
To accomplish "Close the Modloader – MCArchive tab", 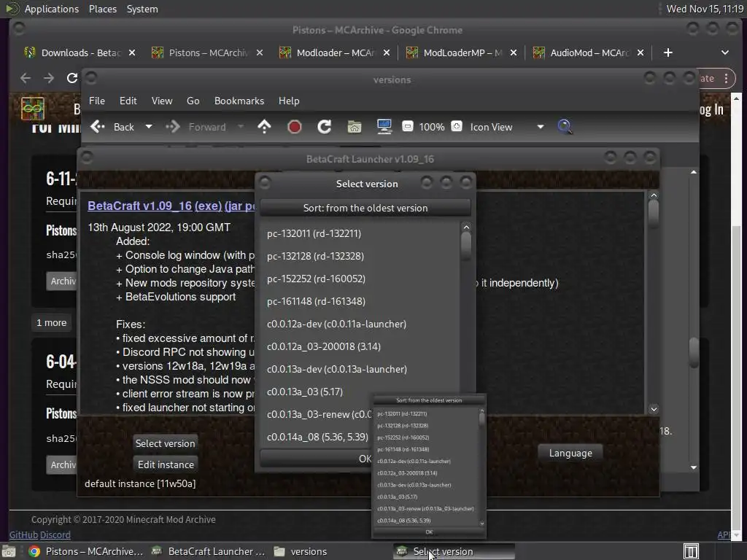I will (x=387, y=52).
